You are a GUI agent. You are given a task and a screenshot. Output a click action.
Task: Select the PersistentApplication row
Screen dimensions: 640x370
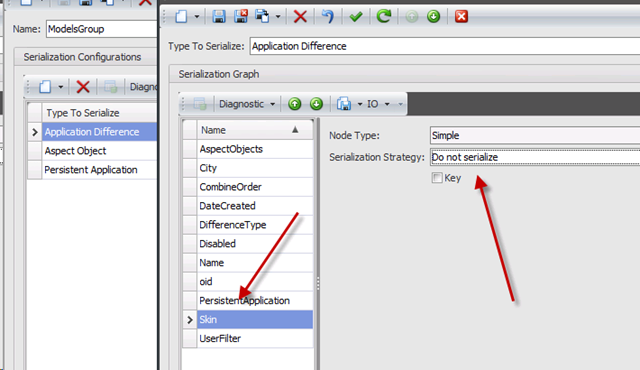click(x=255, y=301)
